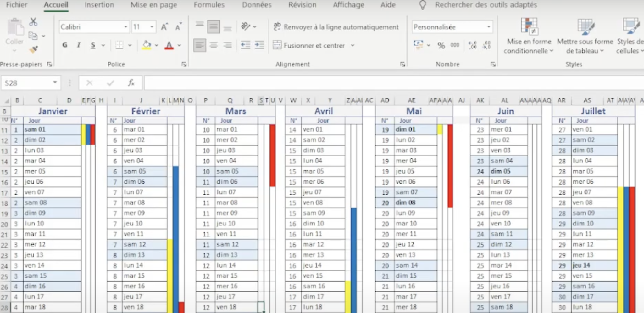
Task: Increase the font size
Action: pyautogui.click(x=164, y=27)
